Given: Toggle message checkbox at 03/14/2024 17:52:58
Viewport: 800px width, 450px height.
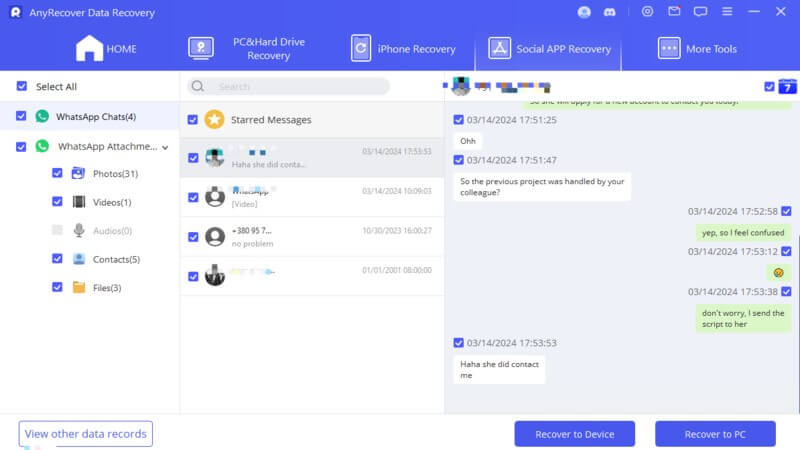Looking at the screenshot, I should click(x=786, y=211).
